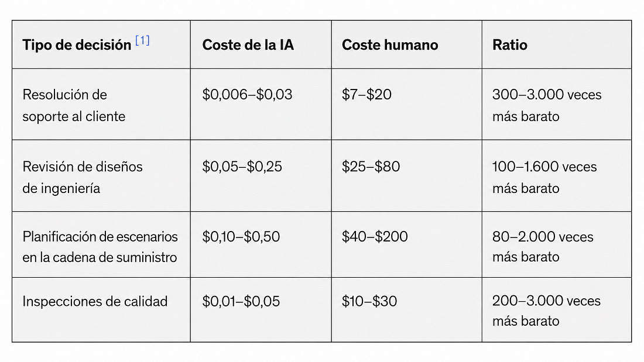Open the footnote [1] reference link

pos(142,40)
